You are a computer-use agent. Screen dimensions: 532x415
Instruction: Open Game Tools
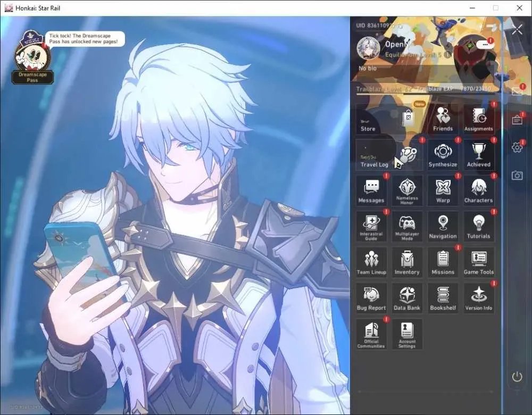coord(478,263)
